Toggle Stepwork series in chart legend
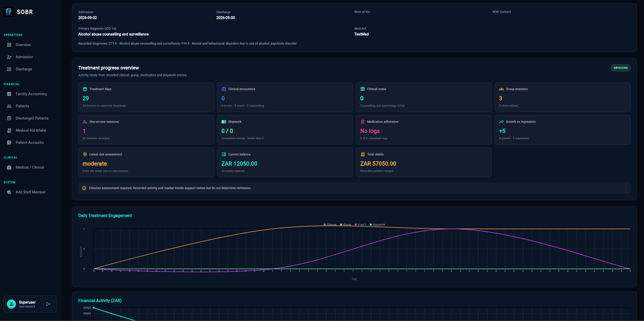The width and height of the screenshot is (644, 321). click(x=377, y=225)
